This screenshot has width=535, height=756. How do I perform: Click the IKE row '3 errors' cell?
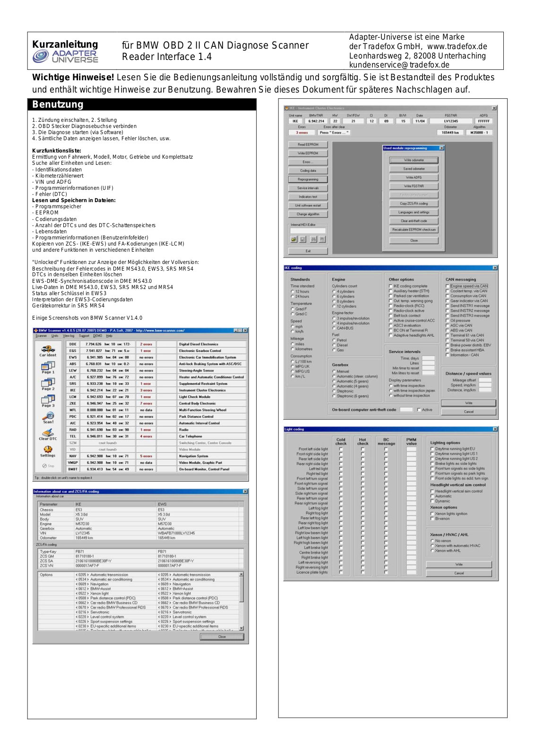[146, 391]
